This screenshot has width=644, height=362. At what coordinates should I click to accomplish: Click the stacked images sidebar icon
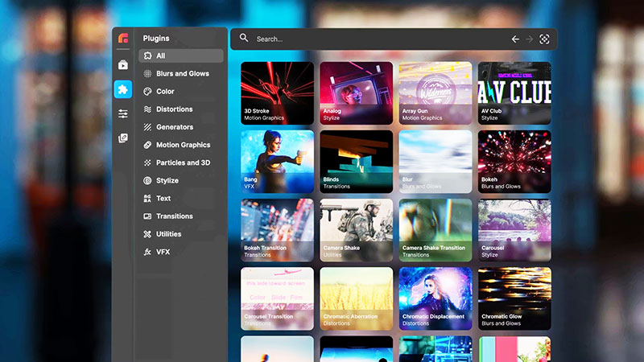123,138
